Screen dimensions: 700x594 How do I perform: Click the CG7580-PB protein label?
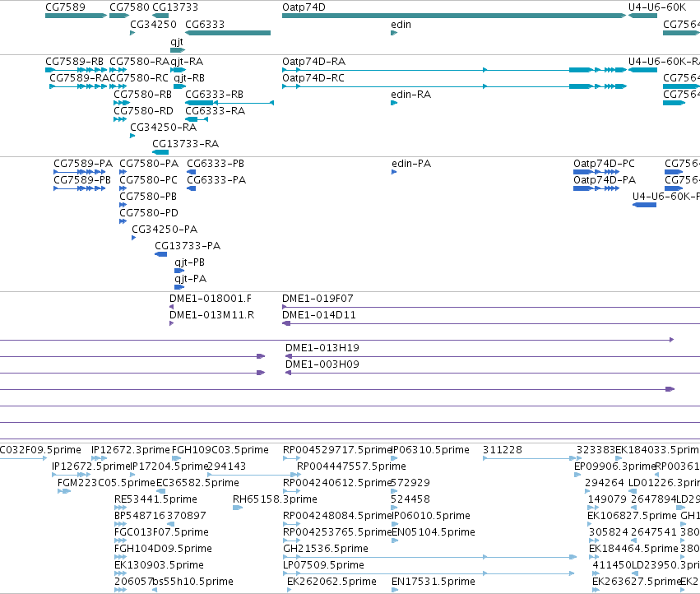148,197
